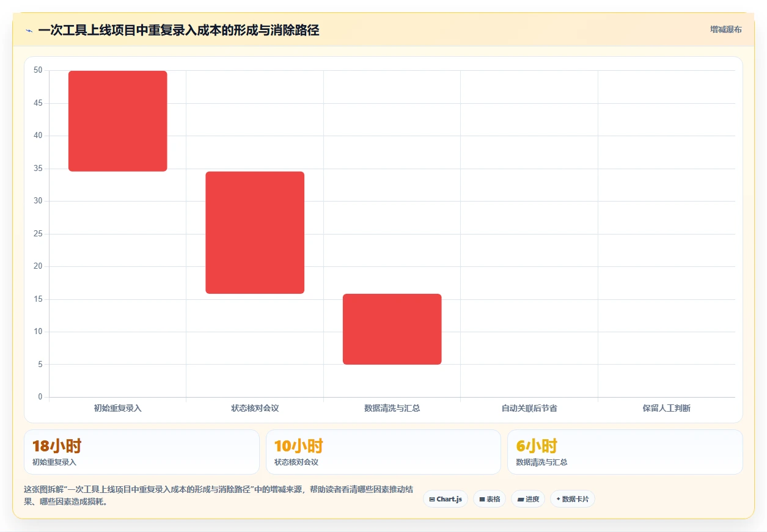Click the y-axis value 50
Viewport: 767px width, 532px height.
(x=38, y=70)
